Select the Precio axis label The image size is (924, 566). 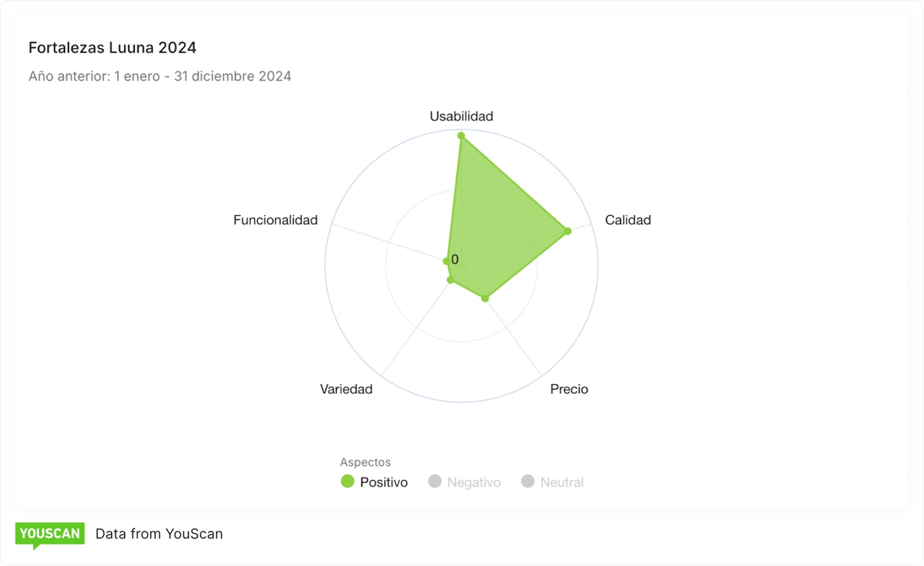point(569,389)
